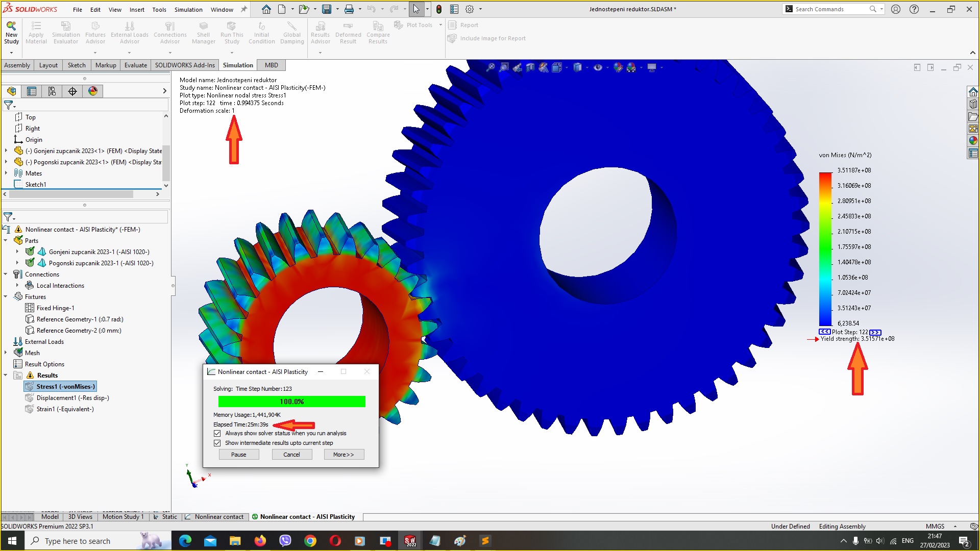Open the New Study dropdown arrow

click(11, 53)
